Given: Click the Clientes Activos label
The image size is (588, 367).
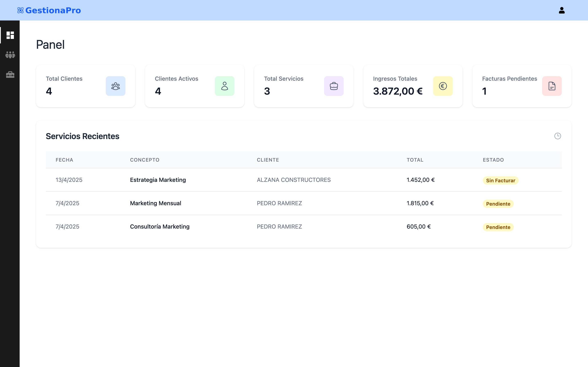Looking at the screenshot, I should click(x=176, y=79).
